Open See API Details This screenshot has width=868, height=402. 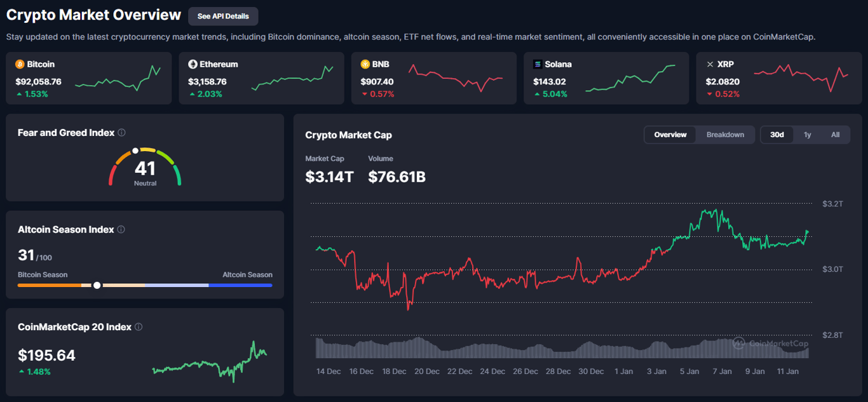223,16
